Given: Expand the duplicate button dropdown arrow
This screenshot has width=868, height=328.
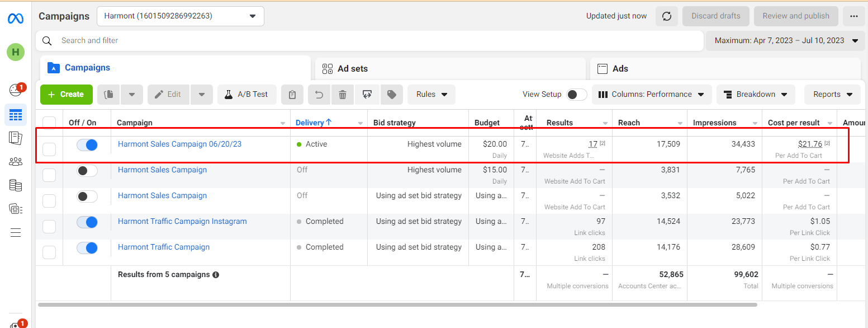Looking at the screenshot, I should (132, 95).
